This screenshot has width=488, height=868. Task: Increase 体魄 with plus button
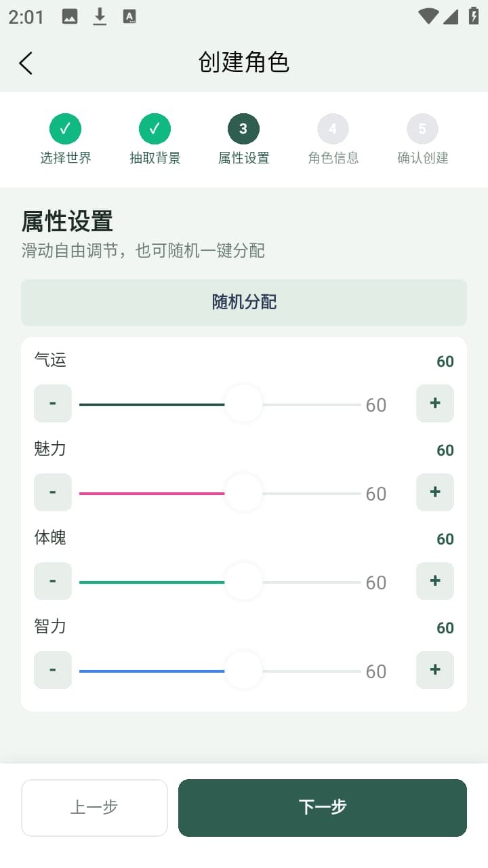434,581
